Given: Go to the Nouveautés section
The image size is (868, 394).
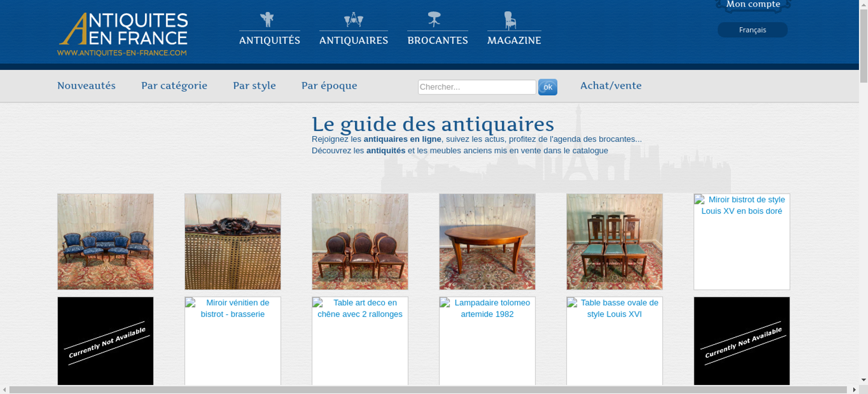Looking at the screenshot, I should [x=86, y=85].
